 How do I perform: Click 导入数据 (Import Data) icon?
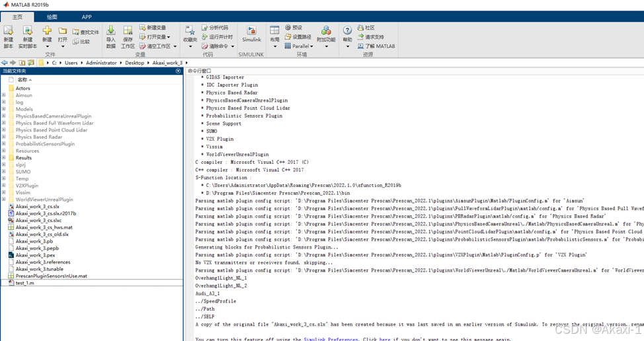pyautogui.click(x=111, y=31)
